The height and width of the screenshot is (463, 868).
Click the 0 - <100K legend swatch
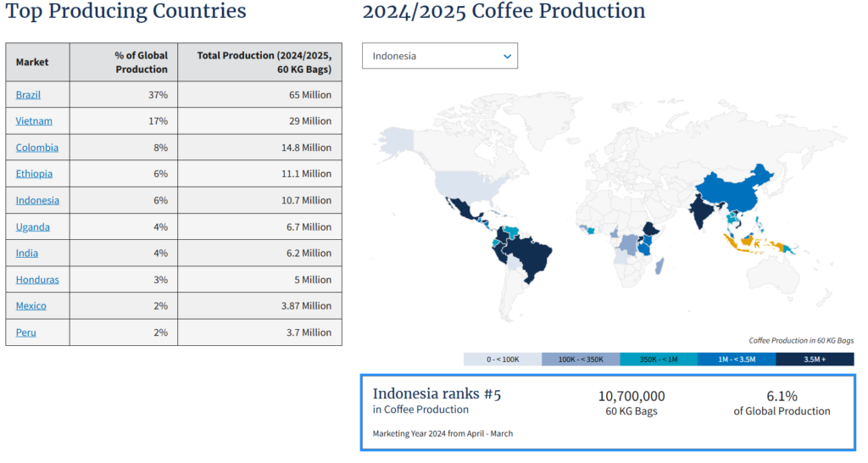502,360
